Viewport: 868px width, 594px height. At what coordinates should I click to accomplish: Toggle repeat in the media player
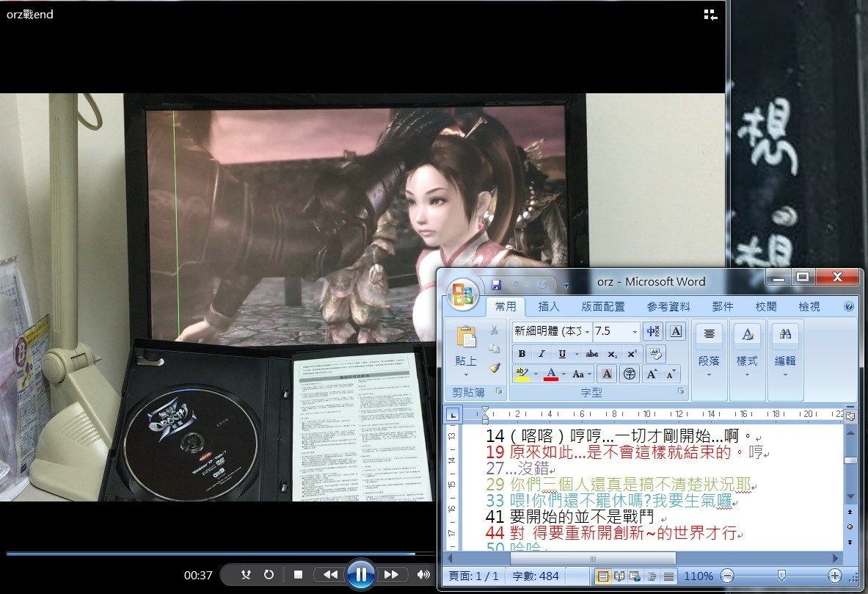(x=269, y=575)
